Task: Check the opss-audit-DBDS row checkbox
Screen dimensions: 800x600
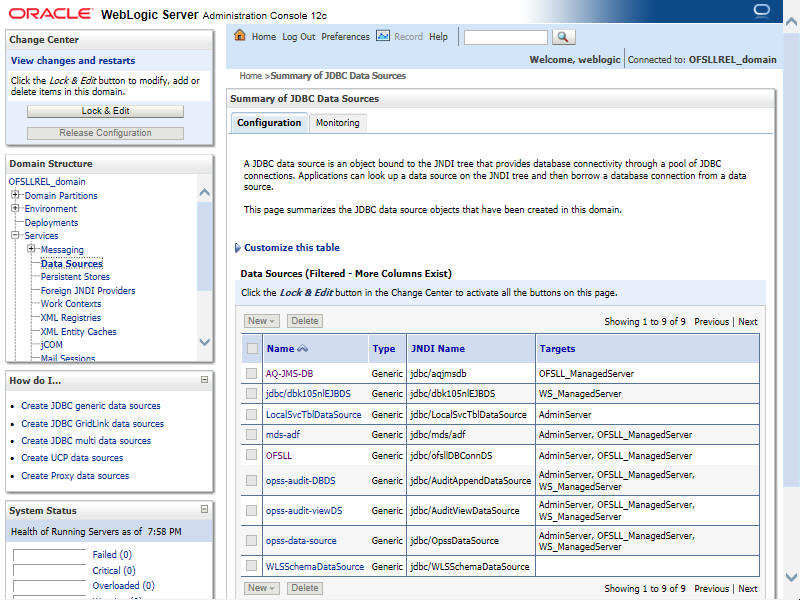Action: [252, 480]
